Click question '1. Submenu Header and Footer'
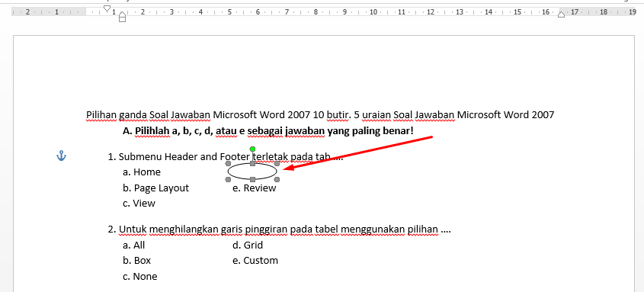The width and height of the screenshot is (644, 292). pyautogui.click(x=225, y=156)
